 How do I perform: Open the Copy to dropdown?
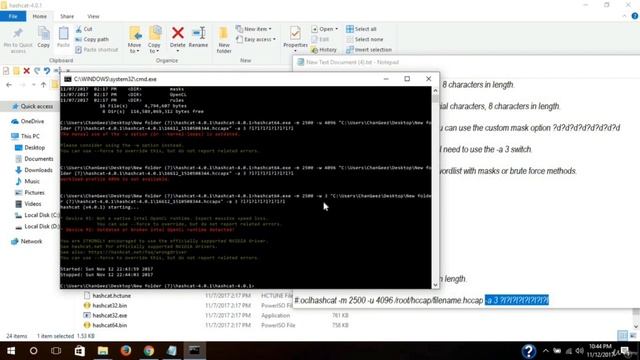click(154, 39)
